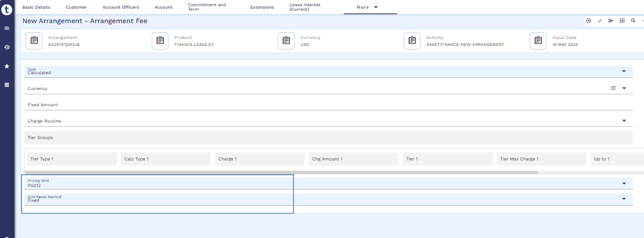This screenshot has height=238, width=644.
Task: Click the Currency clipboard icon in header
Action: pos(286,41)
